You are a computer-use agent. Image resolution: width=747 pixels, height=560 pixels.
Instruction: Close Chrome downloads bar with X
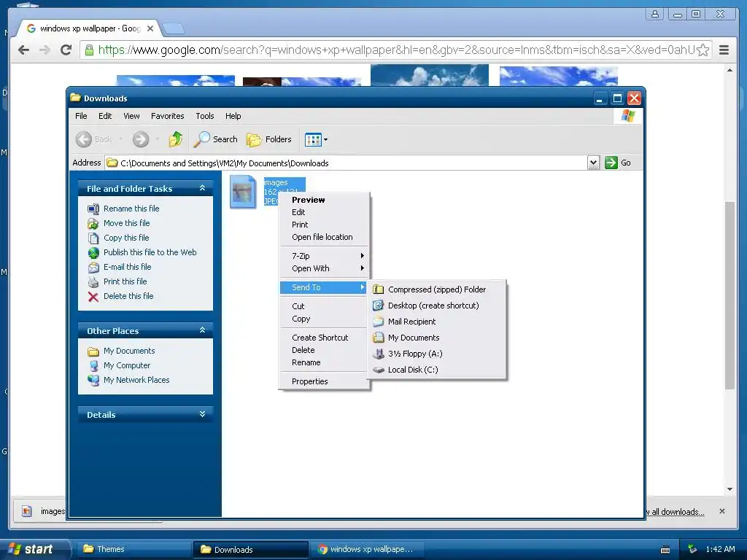[x=721, y=511]
